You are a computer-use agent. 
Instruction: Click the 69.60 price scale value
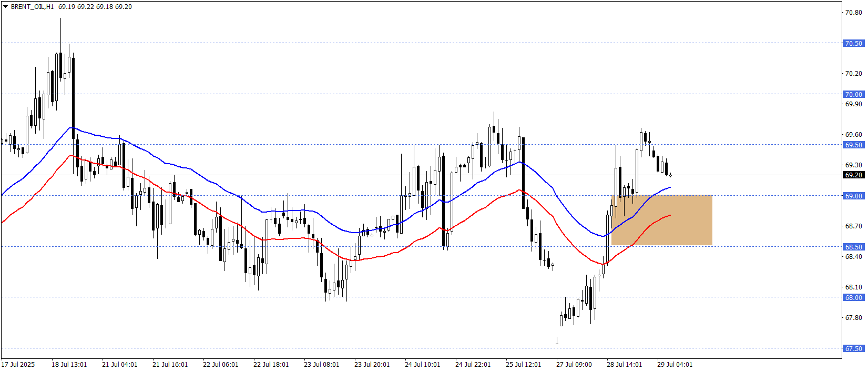point(853,134)
